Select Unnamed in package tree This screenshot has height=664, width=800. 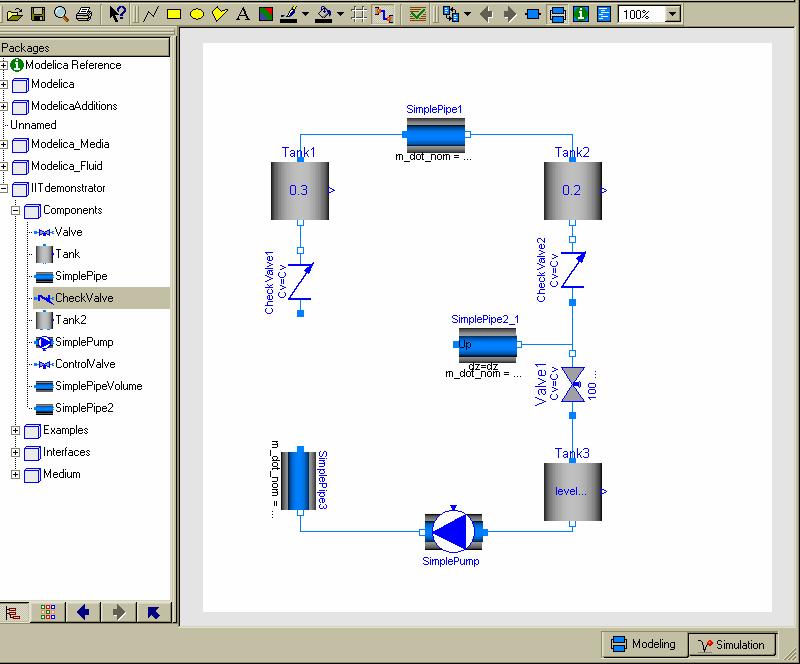(33, 125)
